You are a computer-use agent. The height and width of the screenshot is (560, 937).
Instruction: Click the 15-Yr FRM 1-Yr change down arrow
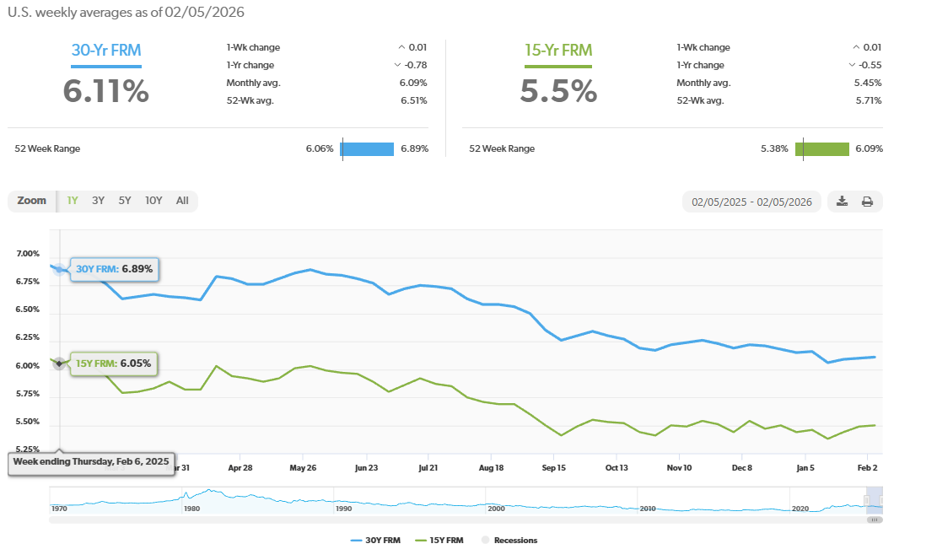click(x=853, y=65)
